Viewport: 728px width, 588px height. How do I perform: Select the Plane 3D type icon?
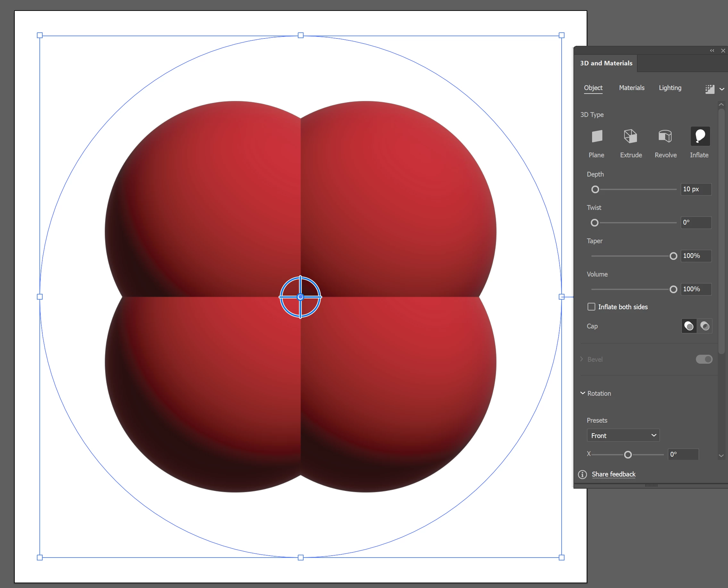click(x=597, y=137)
